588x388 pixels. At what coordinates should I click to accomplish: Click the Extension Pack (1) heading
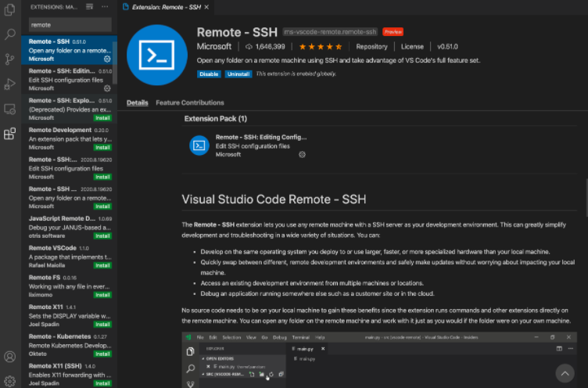(x=216, y=119)
